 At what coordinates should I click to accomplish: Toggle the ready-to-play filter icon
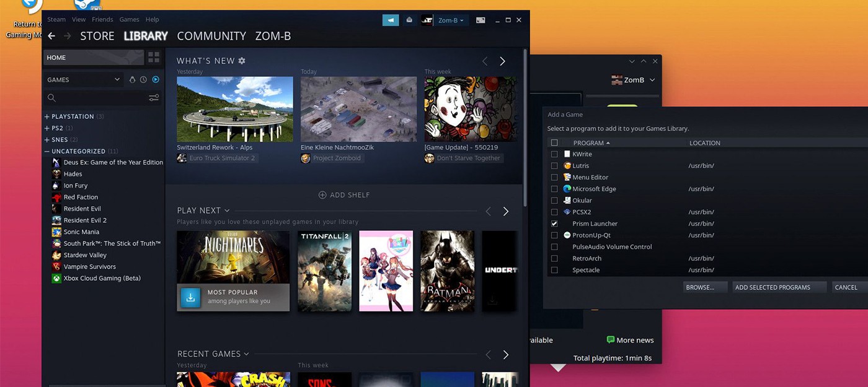pyautogui.click(x=156, y=80)
